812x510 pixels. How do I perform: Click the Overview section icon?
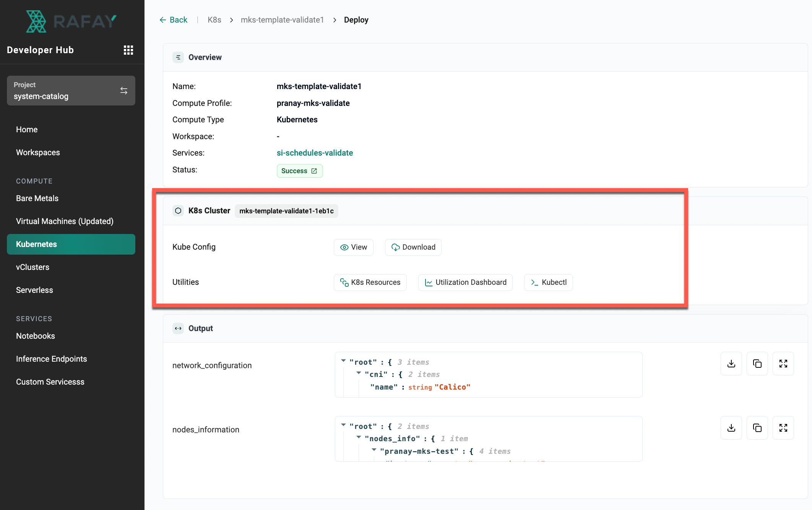pyautogui.click(x=178, y=57)
